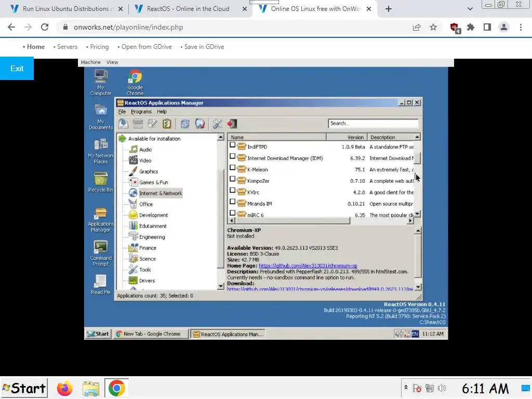Sort by Version column header

tap(347, 137)
